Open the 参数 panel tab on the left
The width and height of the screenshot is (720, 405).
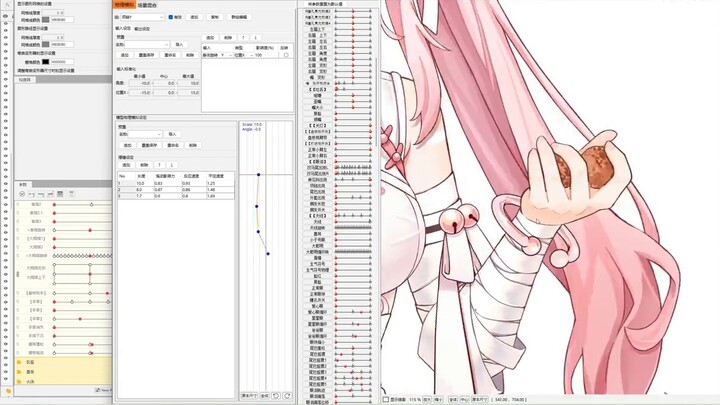23,184
